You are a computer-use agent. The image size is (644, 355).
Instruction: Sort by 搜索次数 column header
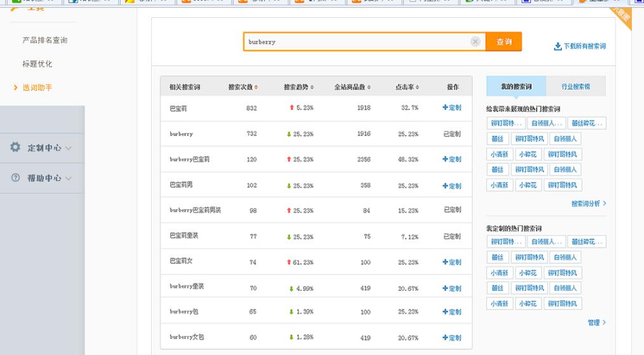(x=243, y=87)
